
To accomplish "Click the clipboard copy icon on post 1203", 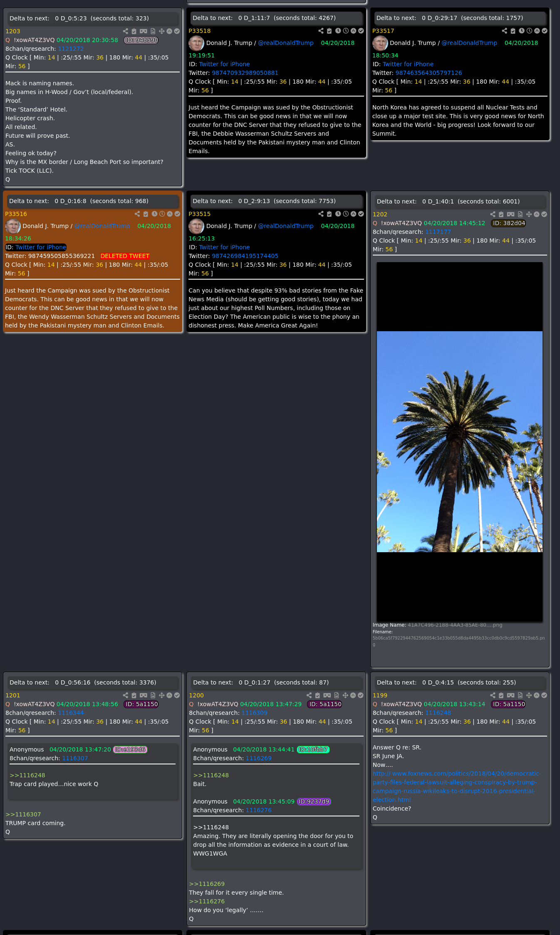I will pyautogui.click(x=134, y=31).
